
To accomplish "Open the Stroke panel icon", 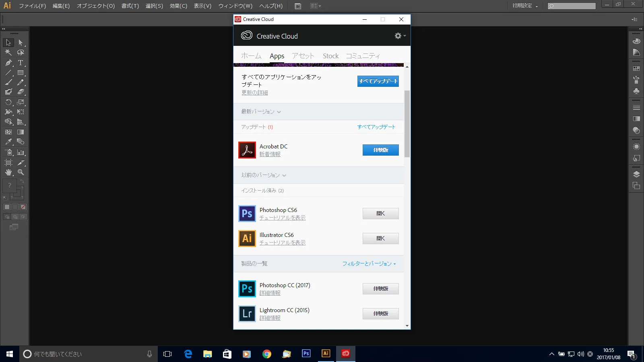I will (x=636, y=107).
